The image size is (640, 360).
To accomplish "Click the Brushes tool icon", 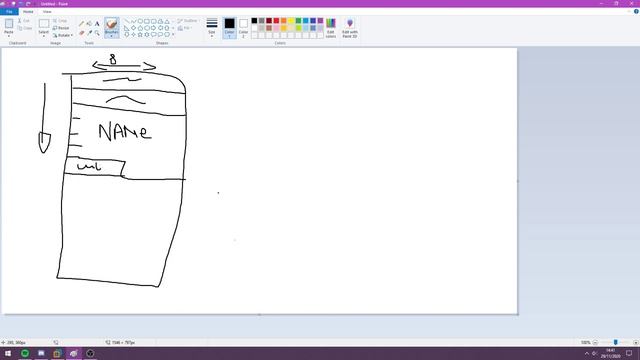I will coord(111,24).
